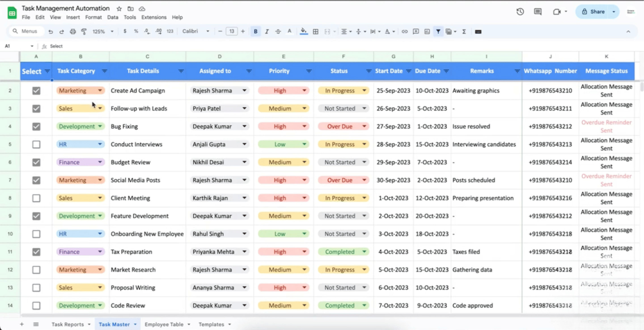Click the Print icon

click(73, 32)
